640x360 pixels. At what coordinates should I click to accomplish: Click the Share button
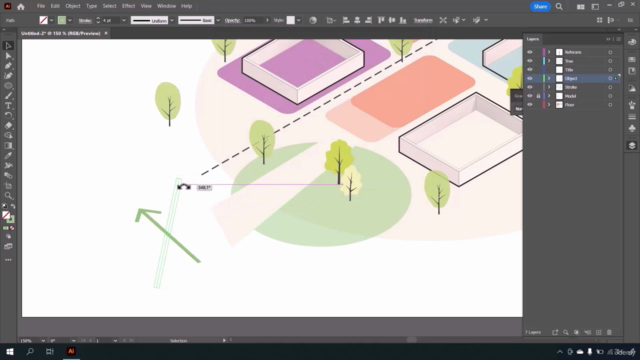(x=540, y=7)
